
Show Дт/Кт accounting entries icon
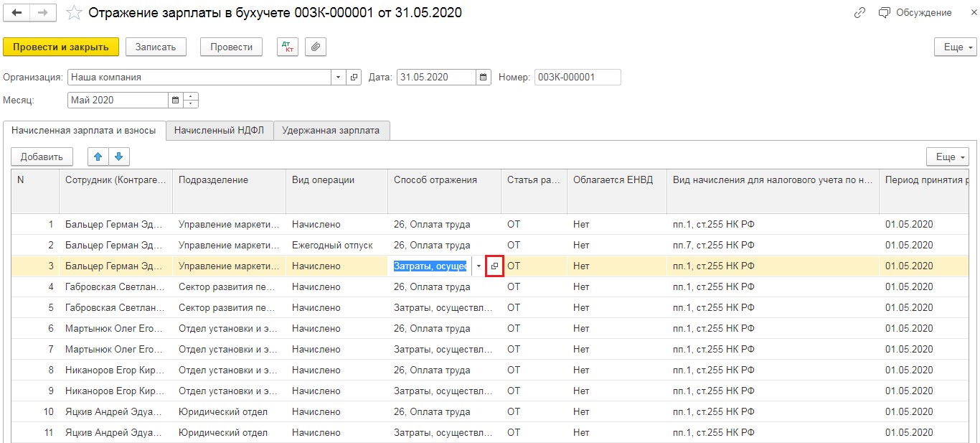(x=288, y=47)
